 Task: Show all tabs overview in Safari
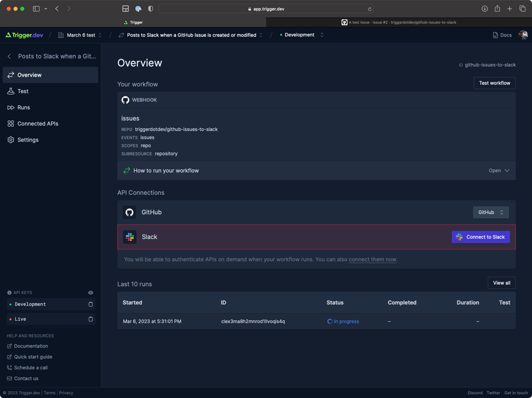tap(523, 9)
